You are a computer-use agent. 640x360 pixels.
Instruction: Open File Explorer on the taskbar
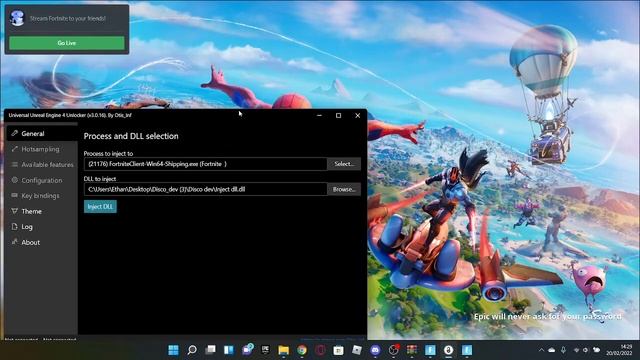[x=284, y=350]
